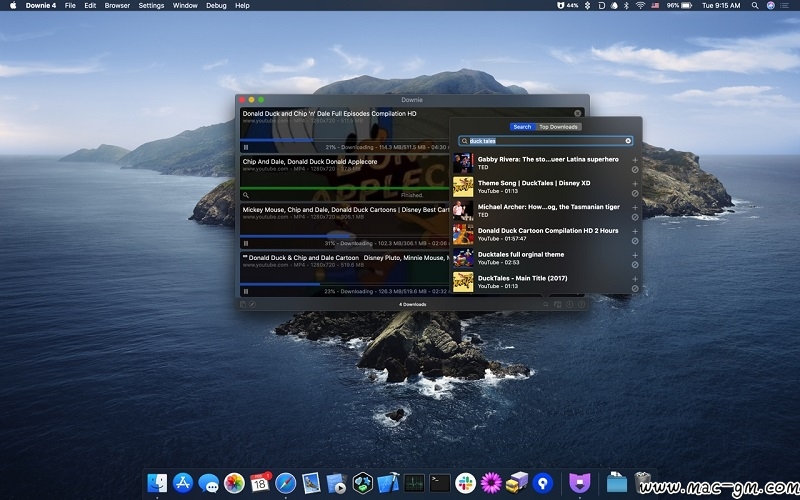Remove the Donald Duck Full Episodes download with its X icon
Image resolution: width=800 pixels, height=500 pixels.
tap(578, 113)
